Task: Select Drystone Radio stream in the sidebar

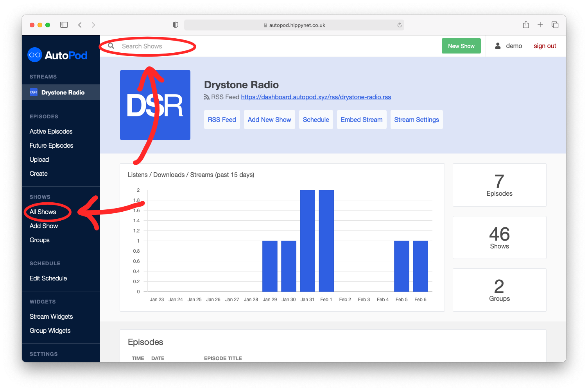Action: point(61,92)
